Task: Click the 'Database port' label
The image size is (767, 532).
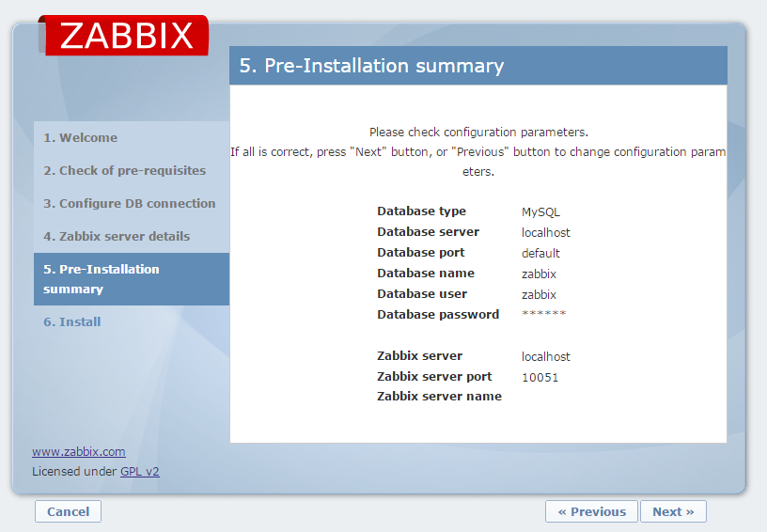Action: point(421,252)
